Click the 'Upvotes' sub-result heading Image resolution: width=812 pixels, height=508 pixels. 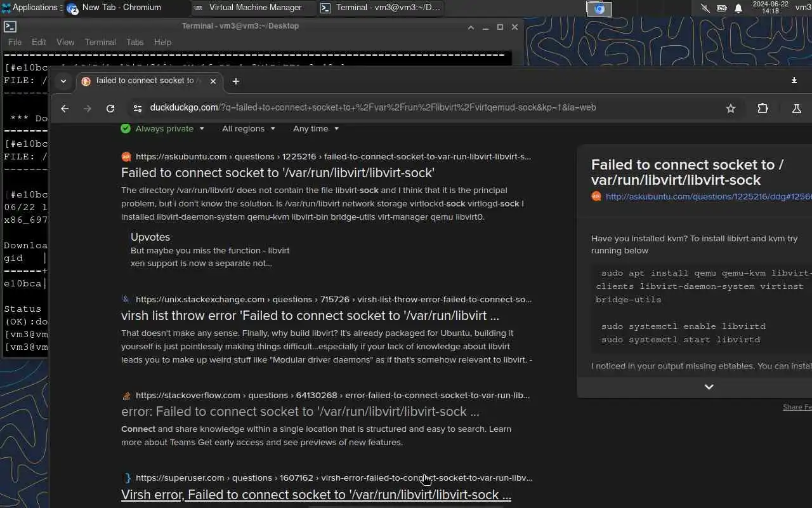click(150, 237)
